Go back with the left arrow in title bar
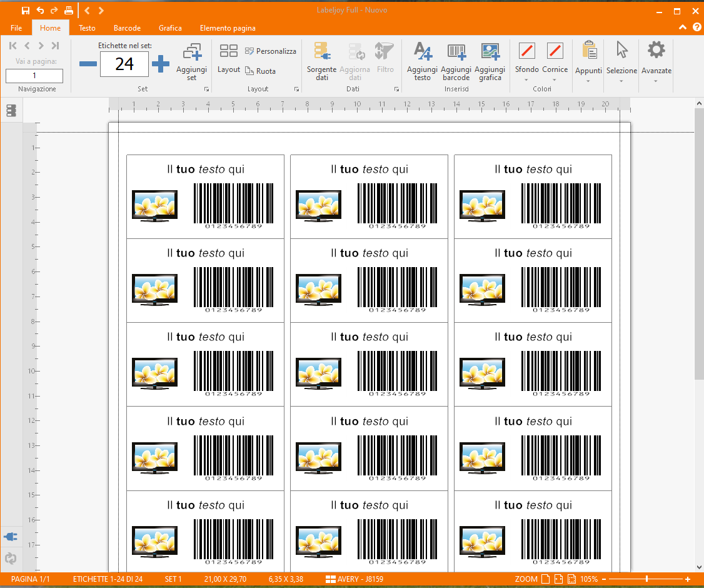Screen dimensions: 704x588 87,11
